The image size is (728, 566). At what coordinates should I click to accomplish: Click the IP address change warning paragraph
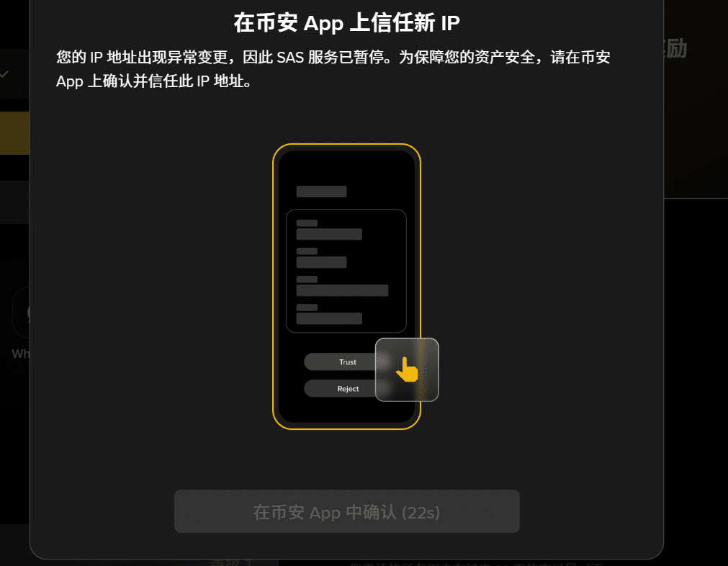tap(333, 68)
